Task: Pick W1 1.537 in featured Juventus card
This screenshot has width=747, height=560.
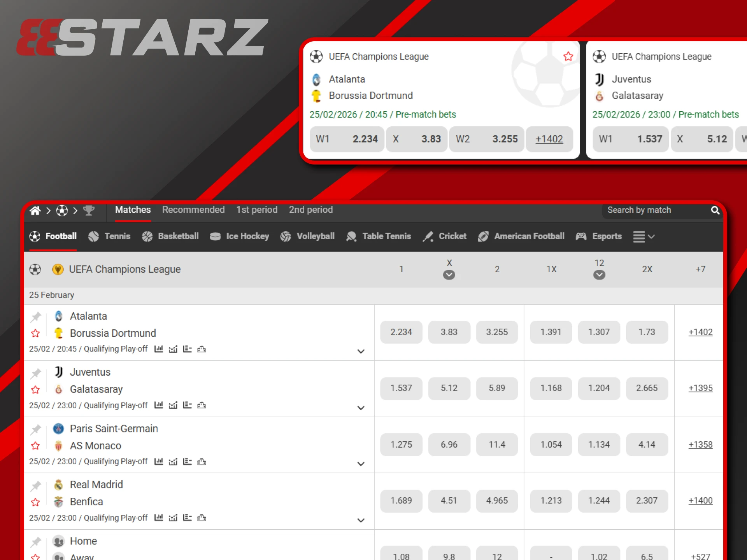Action: pyautogui.click(x=630, y=139)
